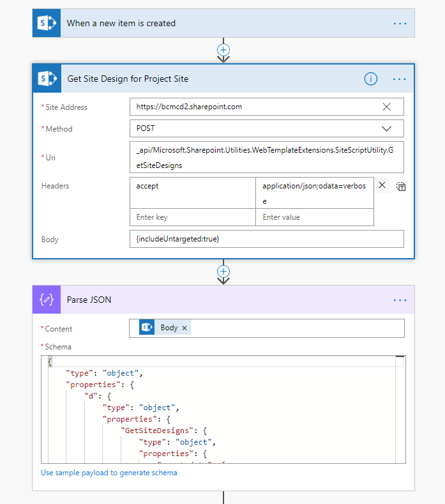Insert step using plus above Get Site Design
The height and width of the screenshot is (504, 445).
223,49
